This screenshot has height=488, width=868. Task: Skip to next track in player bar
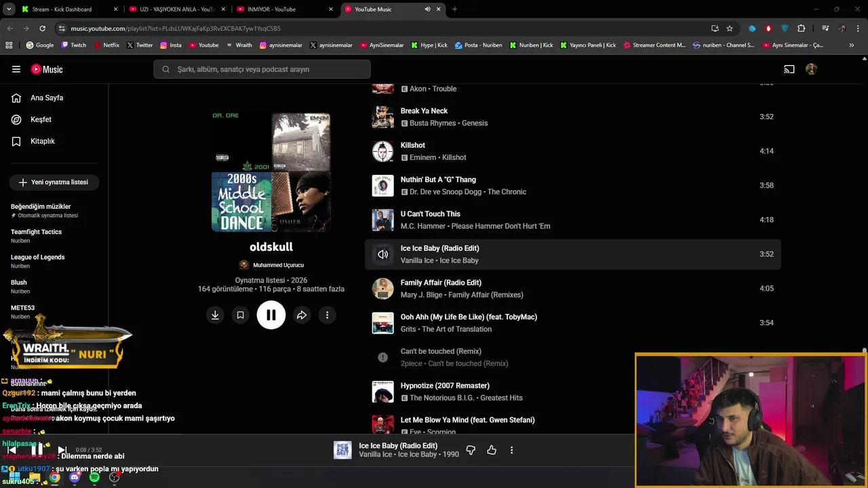[62, 450]
